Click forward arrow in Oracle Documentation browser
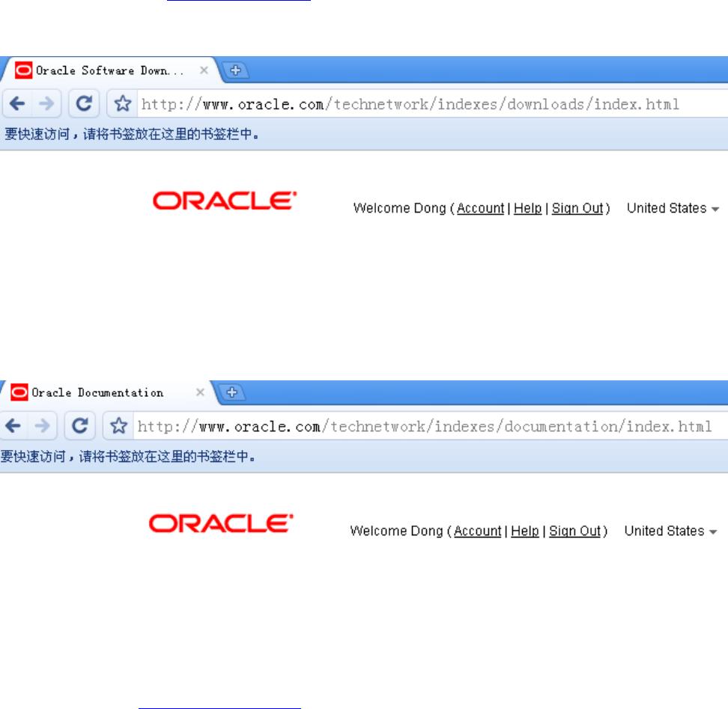The image size is (728, 709). 42,425
